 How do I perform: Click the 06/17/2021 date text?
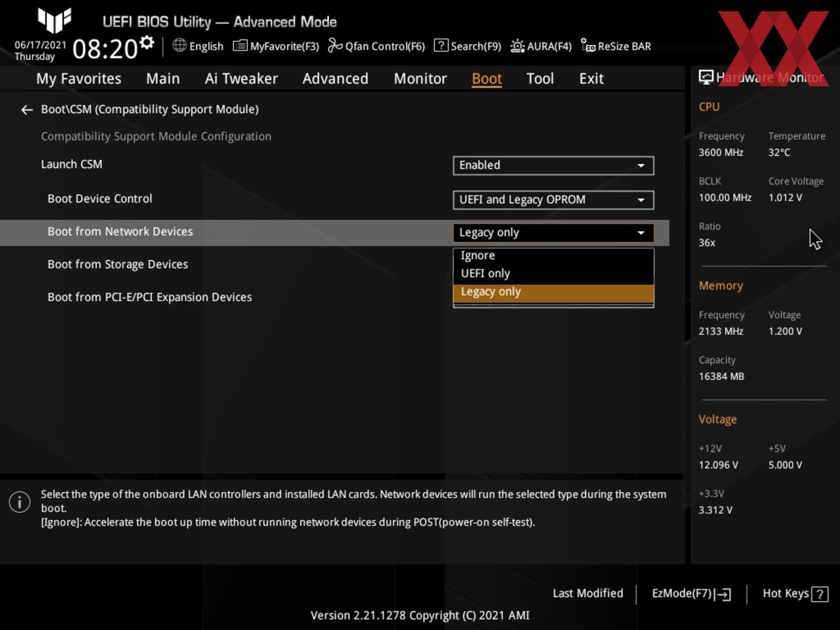pyautogui.click(x=40, y=44)
